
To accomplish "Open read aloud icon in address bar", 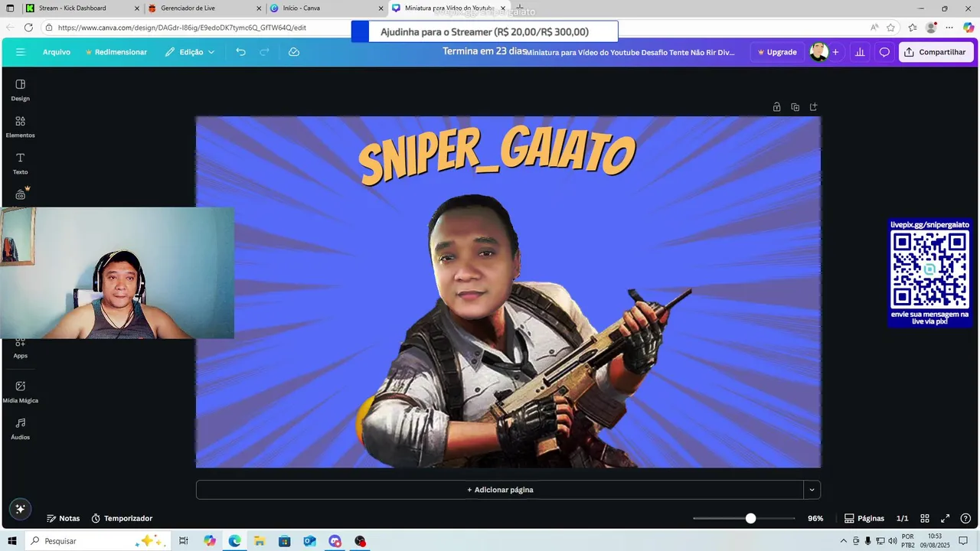I will [874, 28].
